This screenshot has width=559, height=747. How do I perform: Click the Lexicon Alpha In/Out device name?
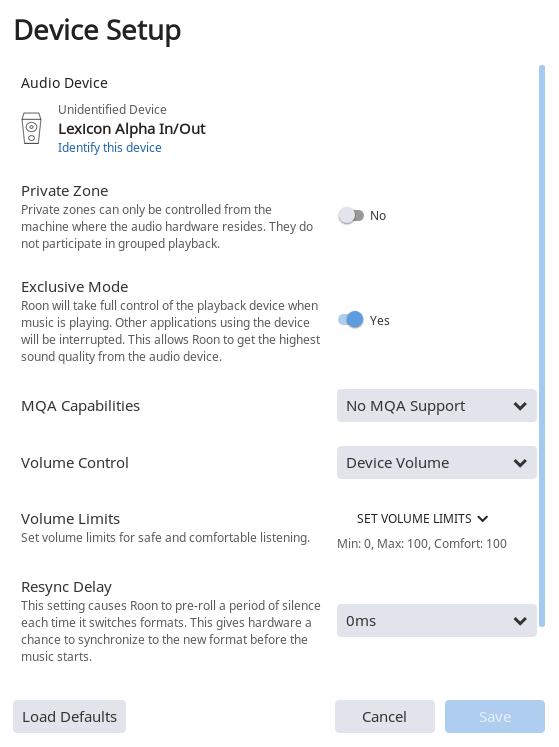click(132, 129)
